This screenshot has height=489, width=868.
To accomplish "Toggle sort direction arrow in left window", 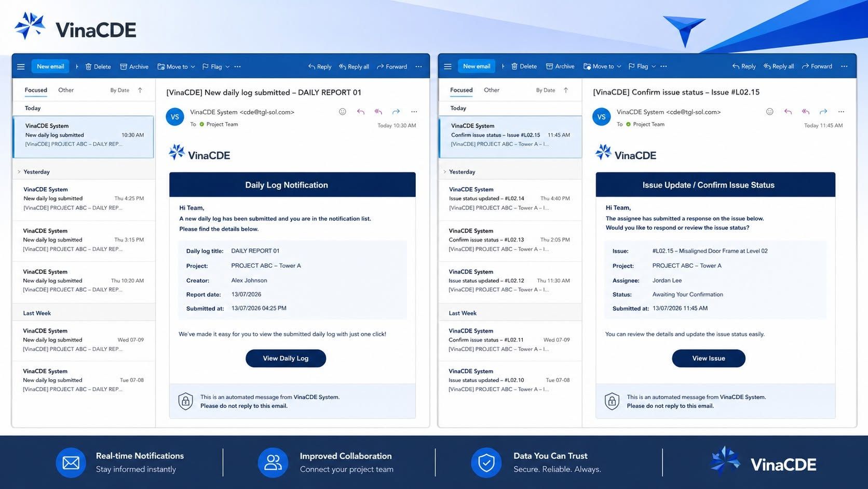I will click(140, 90).
